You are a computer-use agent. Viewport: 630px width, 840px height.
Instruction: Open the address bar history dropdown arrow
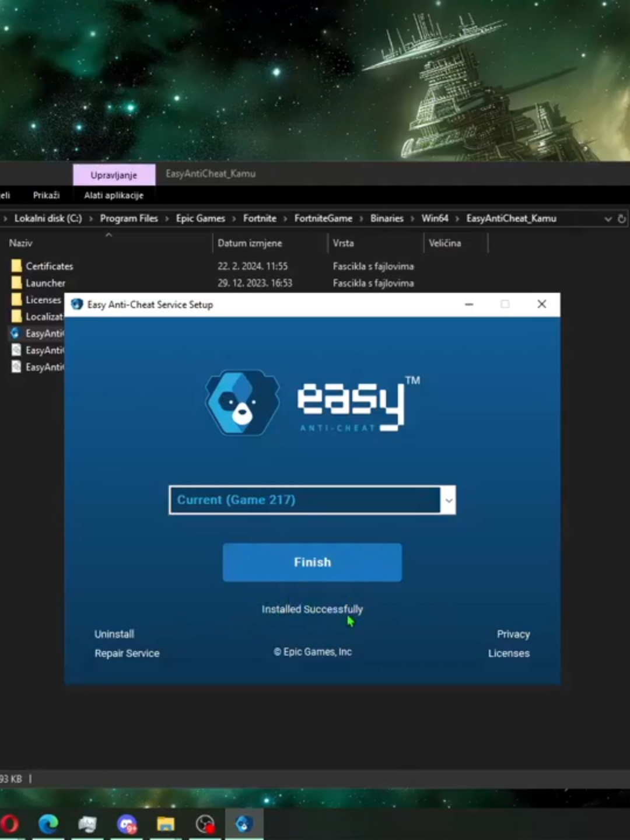coord(608,219)
